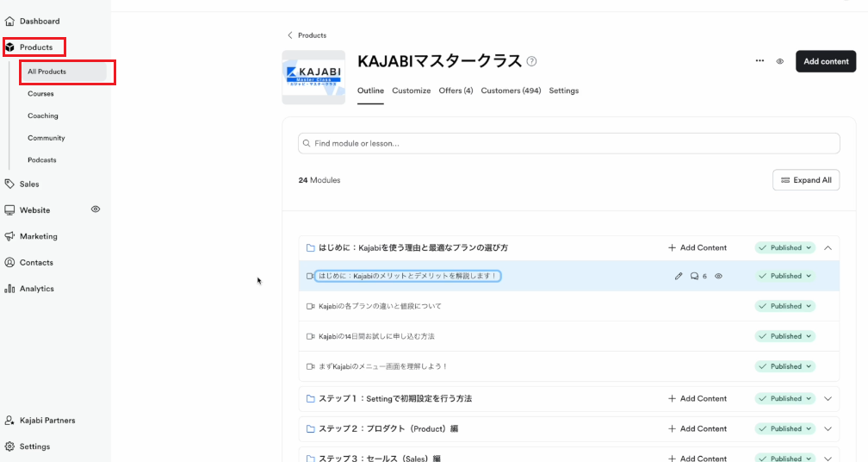868x462 pixels.
Task: Open Published dropdown for はじめに module
Action: [x=785, y=247]
